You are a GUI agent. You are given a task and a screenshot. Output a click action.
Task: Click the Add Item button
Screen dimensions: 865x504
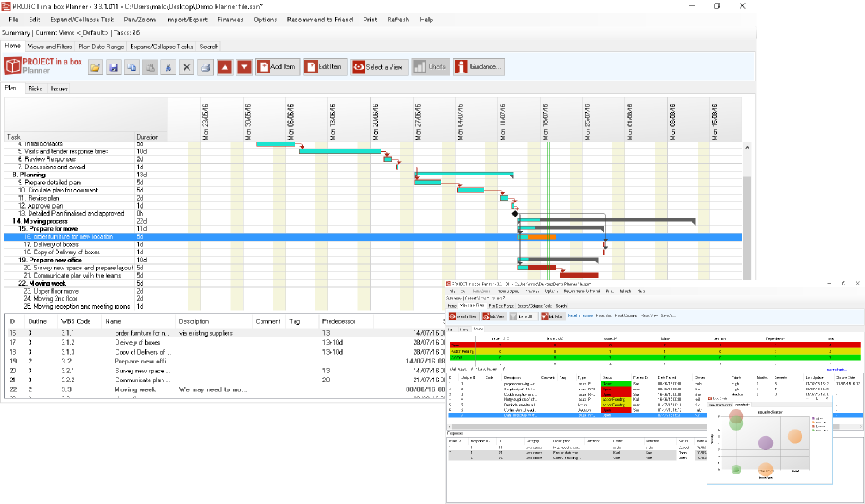pyautogui.click(x=278, y=67)
